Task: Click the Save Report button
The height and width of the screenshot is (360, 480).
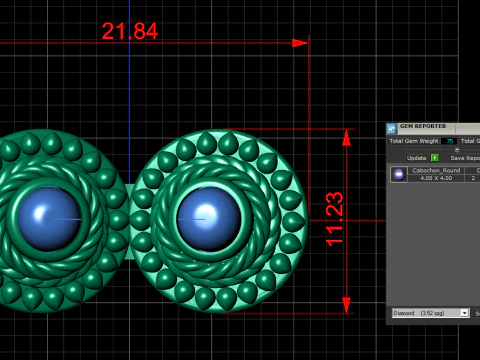Action: [x=465, y=158]
